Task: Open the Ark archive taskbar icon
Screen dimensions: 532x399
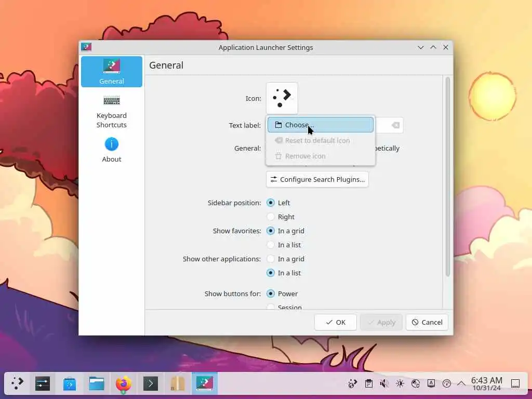Action: pyautogui.click(x=178, y=383)
